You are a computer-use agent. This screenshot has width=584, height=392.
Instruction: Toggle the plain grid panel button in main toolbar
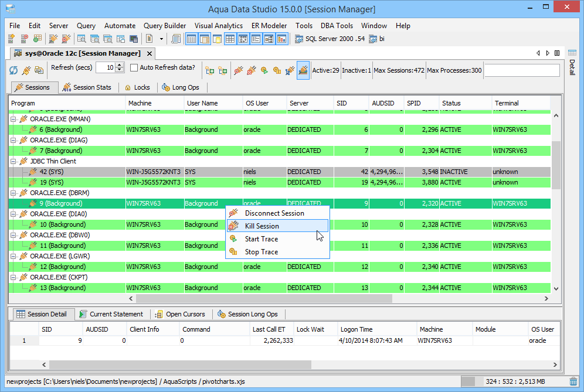coord(230,39)
